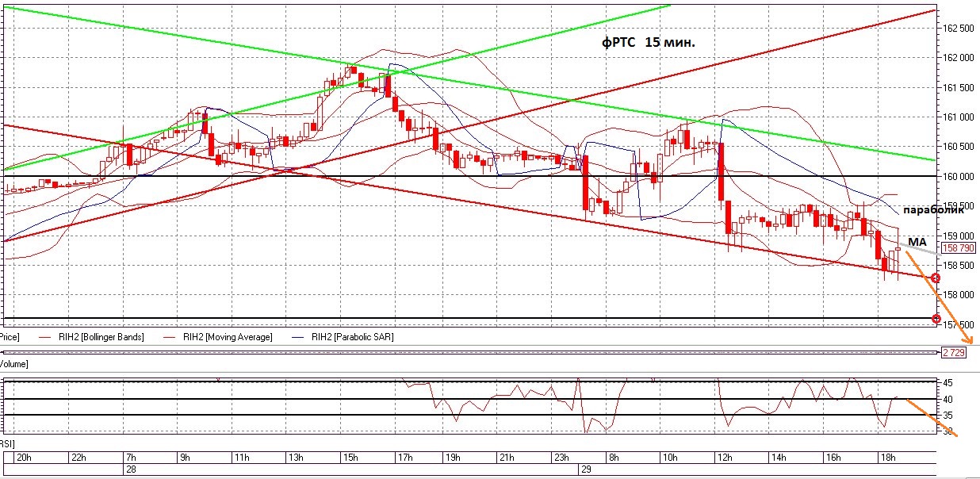
Task: Click the 159 000 price axis label
Action: tap(957, 236)
